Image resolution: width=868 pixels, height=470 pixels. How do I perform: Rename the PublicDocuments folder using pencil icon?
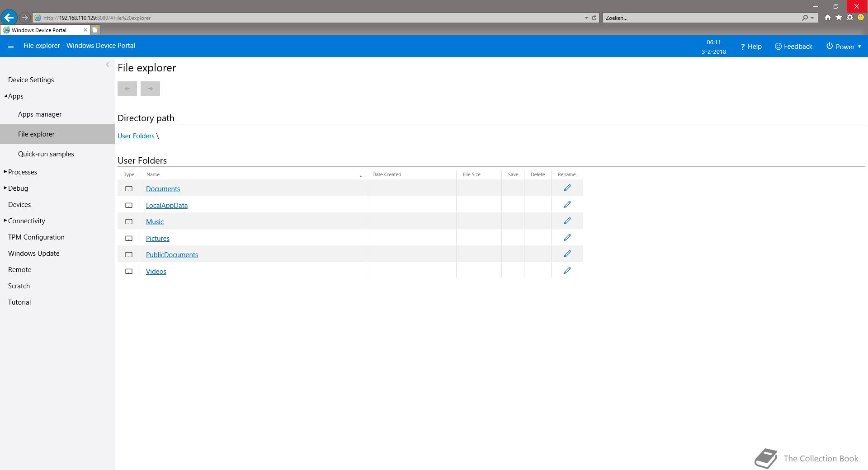[567, 254]
